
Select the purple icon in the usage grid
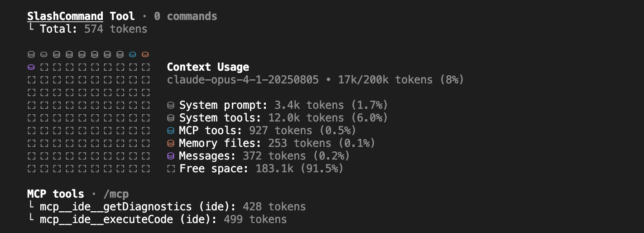pos(31,68)
